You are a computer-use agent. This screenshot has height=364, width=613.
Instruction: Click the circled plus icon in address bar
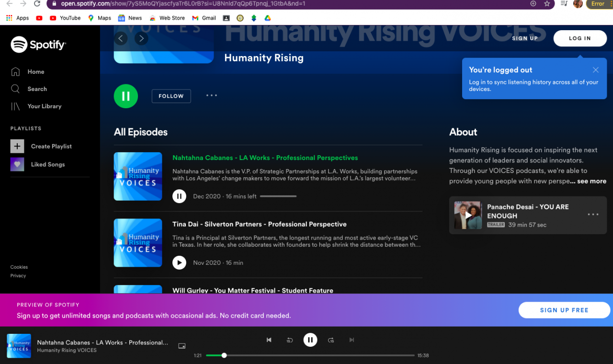coord(533,4)
